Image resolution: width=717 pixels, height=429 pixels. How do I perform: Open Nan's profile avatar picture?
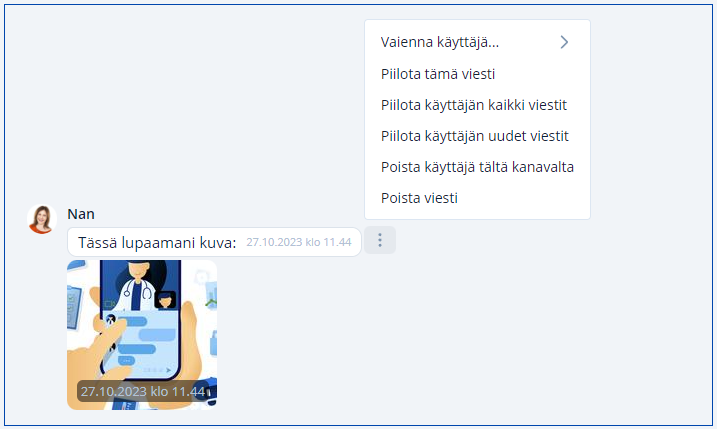coord(42,219)
